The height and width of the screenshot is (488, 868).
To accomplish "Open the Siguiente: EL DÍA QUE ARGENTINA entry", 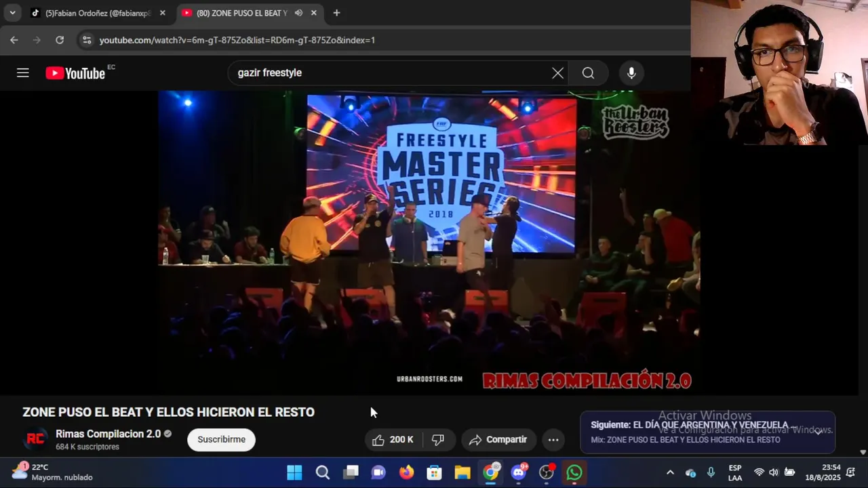I will (x=694, y=426).
